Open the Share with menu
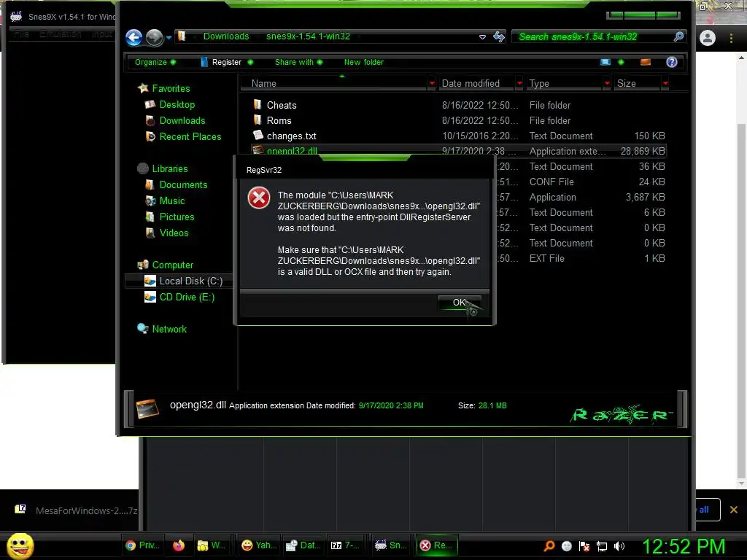 (x=298, y=62)
